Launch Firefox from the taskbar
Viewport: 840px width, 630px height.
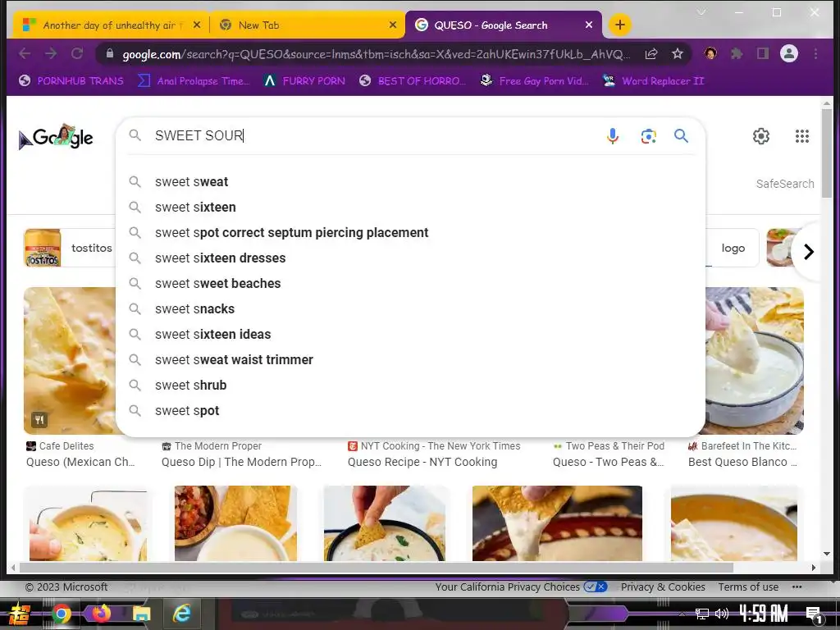pyautogui.click(x=101, y=614)
